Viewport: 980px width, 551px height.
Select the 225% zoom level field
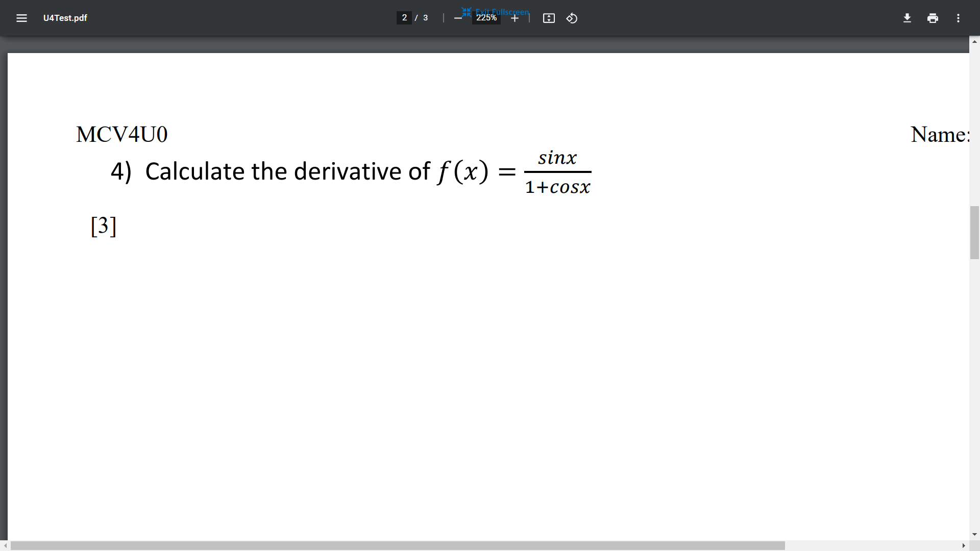pos(486,17)
